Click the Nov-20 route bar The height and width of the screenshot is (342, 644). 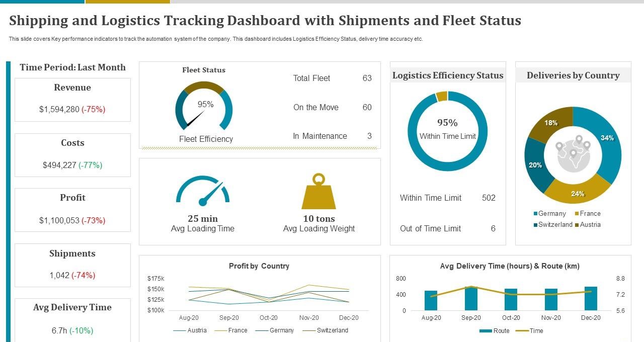(x=551, y=300)
